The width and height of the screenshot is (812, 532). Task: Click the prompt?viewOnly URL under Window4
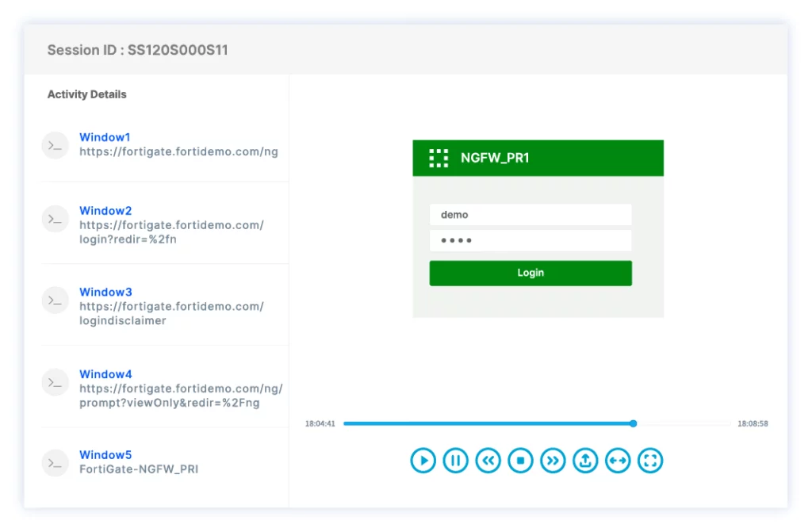coord(182,396)
